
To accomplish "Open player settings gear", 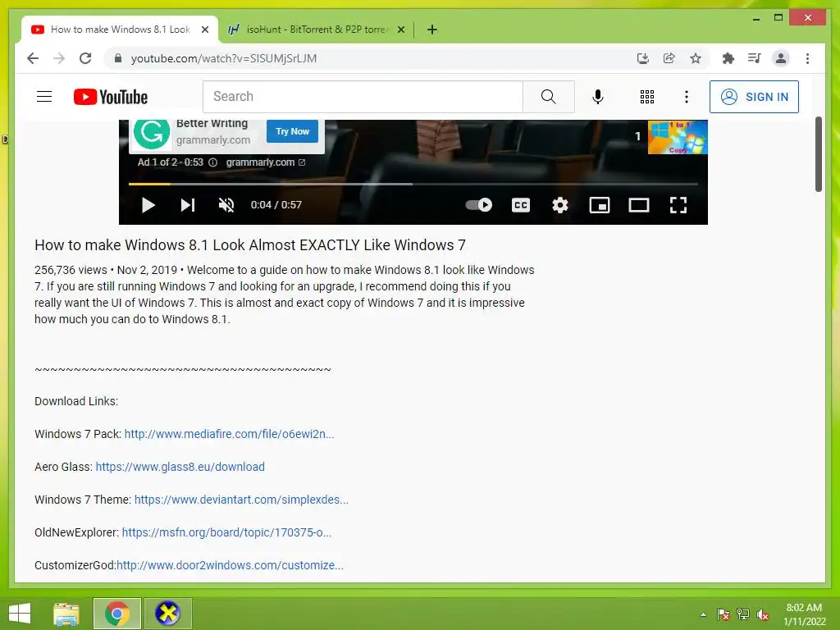I will tap(559, 205).
